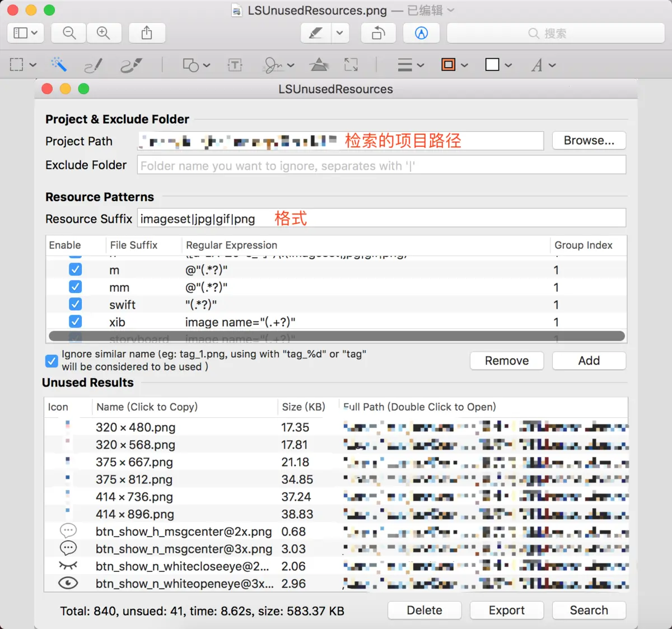Click the horizontal scrollbar in patterns table
672x629 pixels.
point(337,336)
